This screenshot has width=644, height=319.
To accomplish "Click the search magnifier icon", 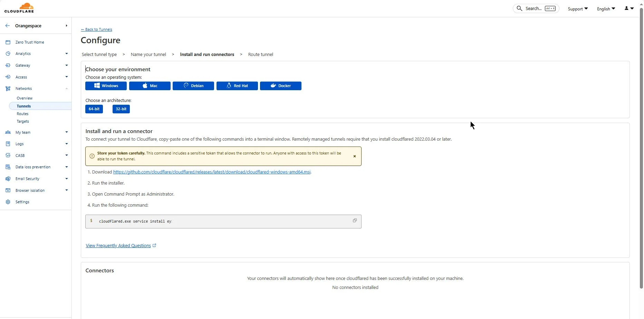I will [519, 8].
